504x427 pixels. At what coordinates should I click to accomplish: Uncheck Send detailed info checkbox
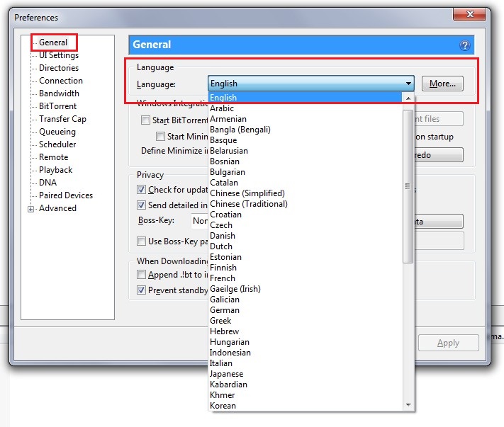141,205
